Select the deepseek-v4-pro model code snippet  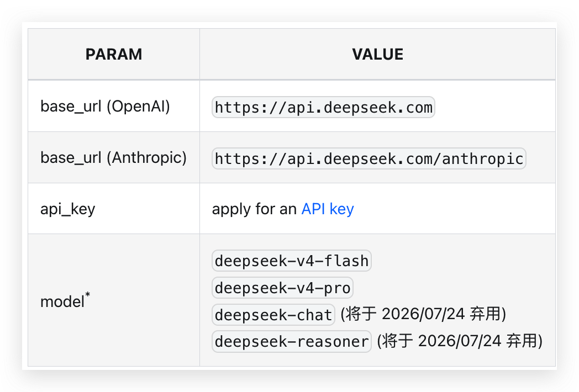[x=283, y=287]
